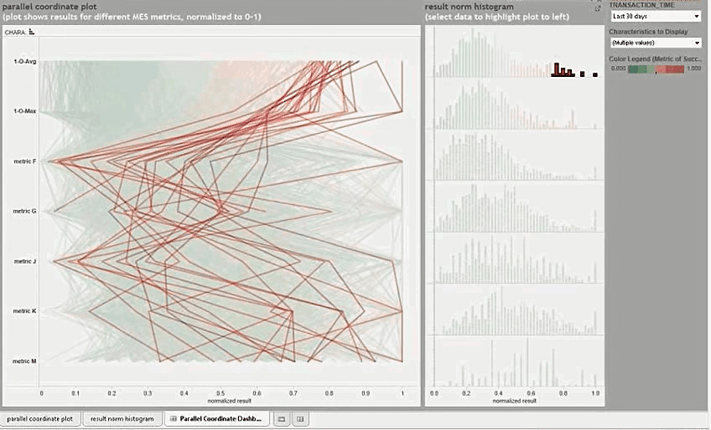Viewport: 711px width, 430px height.
Task: Click the go-to-sheet icon on histogram panel
Action: 598,9
